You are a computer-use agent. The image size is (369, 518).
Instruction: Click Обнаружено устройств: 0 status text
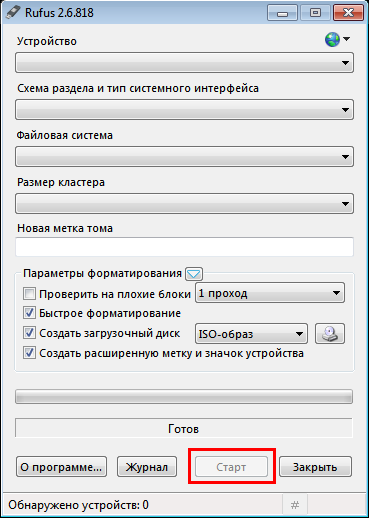pyautogui.click(x=78, y=505)
